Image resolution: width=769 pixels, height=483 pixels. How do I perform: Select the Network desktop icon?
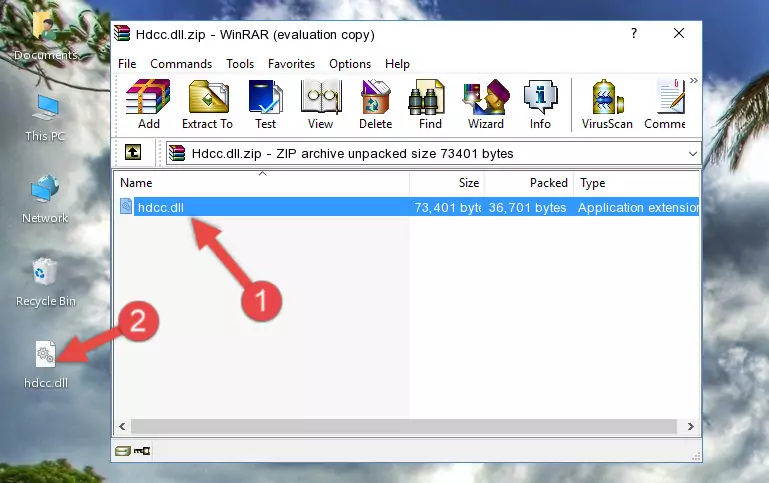pos(45,199)
